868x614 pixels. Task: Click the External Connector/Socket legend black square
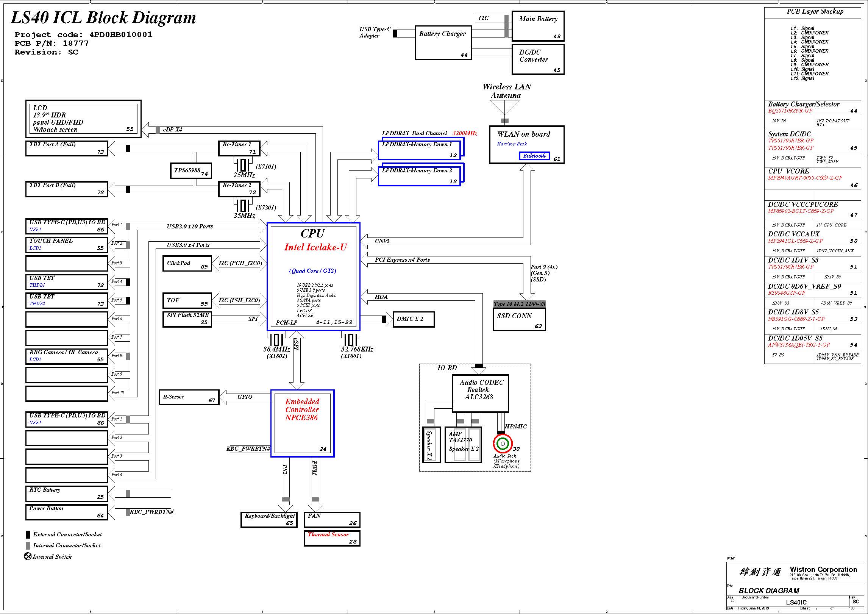tap(28, 534)
